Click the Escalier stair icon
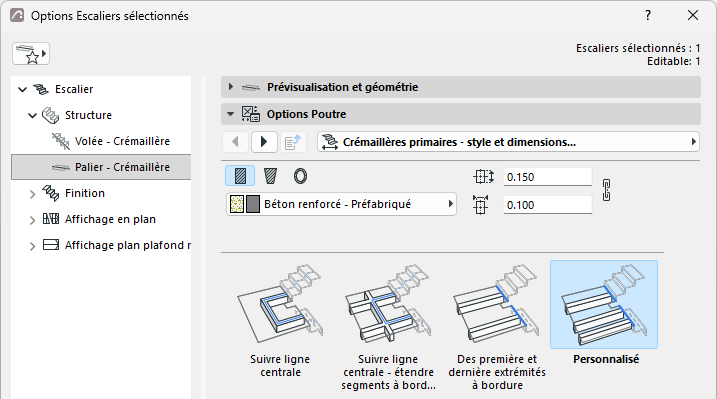The image size is (717, 399). 41,89
